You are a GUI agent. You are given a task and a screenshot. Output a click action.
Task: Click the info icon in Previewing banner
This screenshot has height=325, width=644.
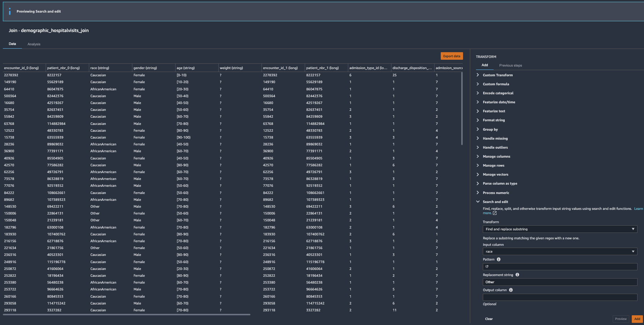pyautogui.click(x=10, y=12)
